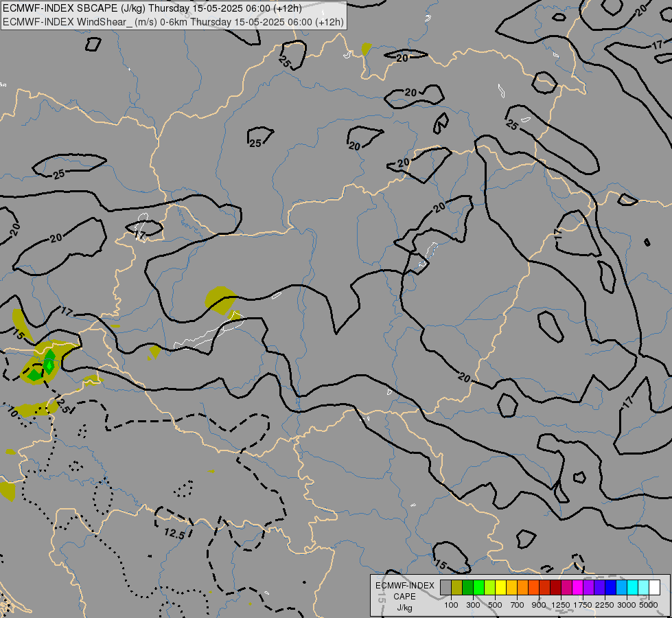Screen dimensions: 672x618
Task: Choose the white legend swatch
Action: coord(654,588)
